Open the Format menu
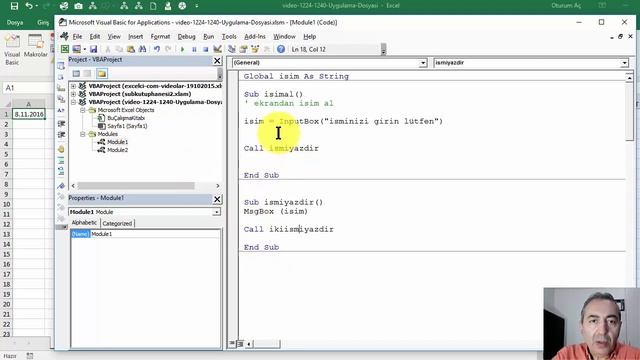This screenshot has height=360, width=640. (160, 37)
